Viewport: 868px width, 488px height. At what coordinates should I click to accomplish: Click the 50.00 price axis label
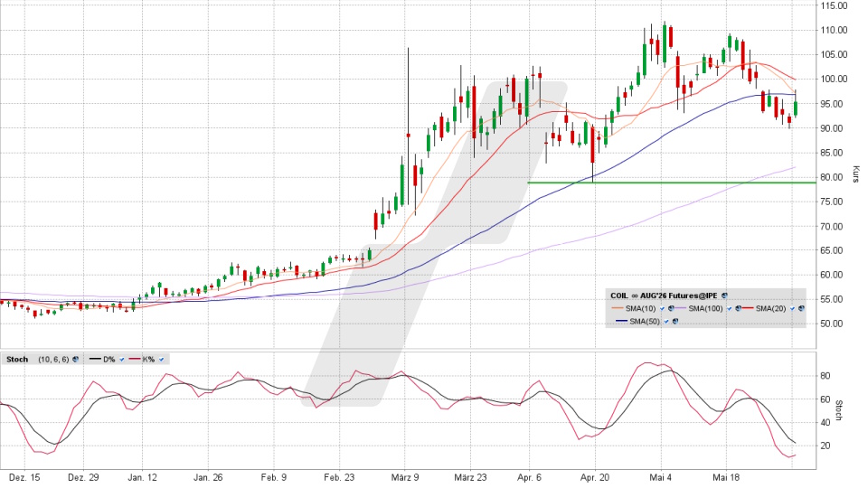point(834,324)
